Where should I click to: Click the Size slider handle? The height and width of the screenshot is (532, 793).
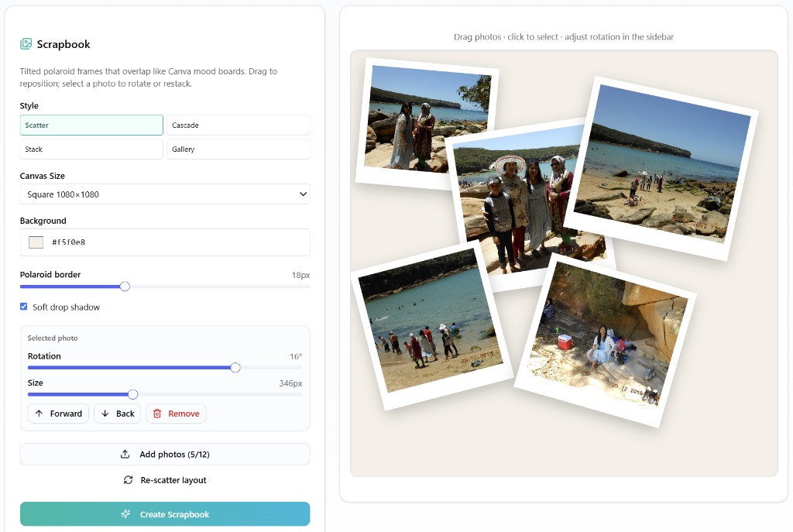point(132,394)
